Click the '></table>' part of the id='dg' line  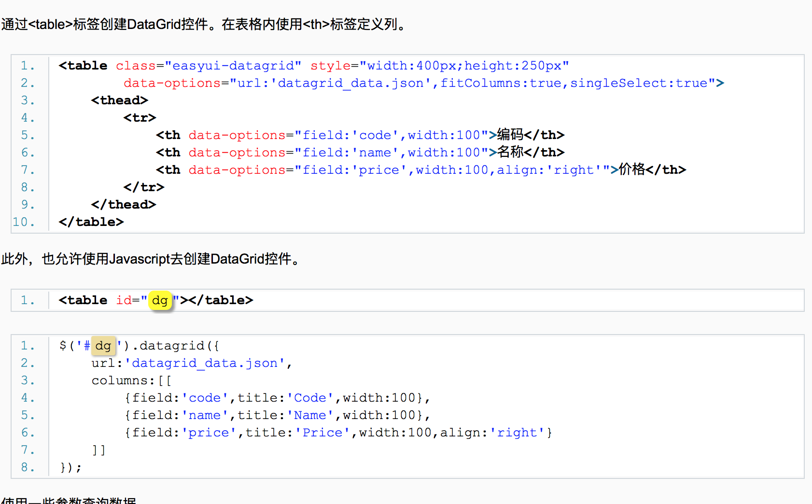coord(217,300)
